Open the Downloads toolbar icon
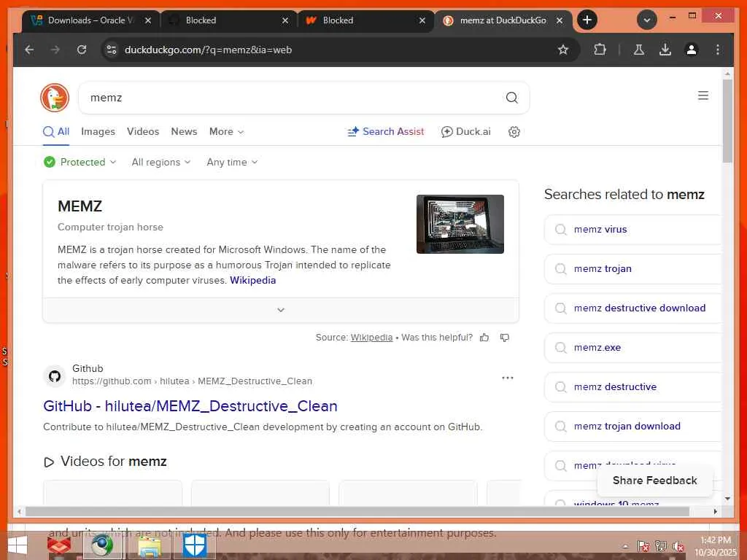 point(665,50)
